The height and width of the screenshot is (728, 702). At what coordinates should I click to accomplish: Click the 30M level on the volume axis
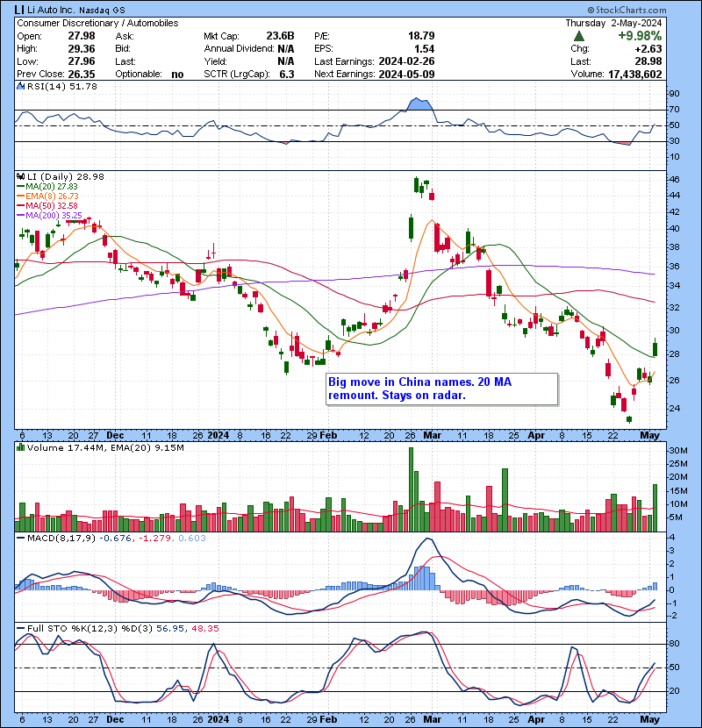[x=678, y=450]
